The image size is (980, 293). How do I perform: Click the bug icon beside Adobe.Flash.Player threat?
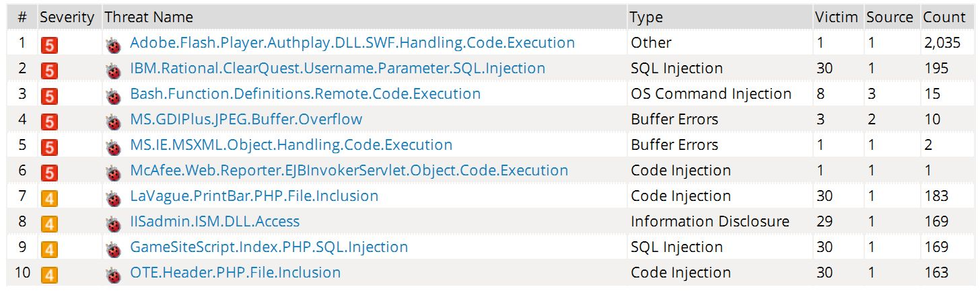pyautogui.click(x=113, y=45)
